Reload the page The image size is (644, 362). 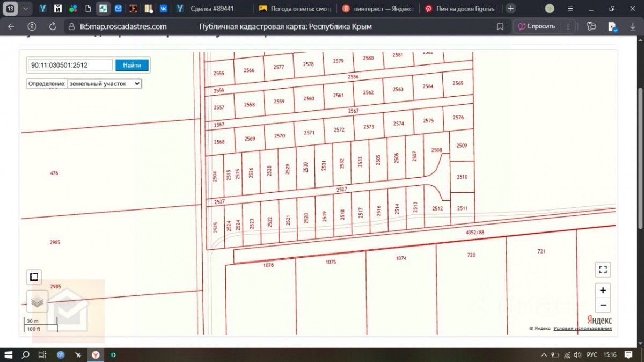point(53,26)
